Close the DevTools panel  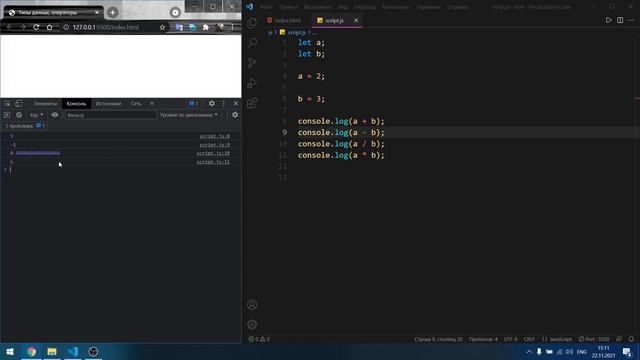pyautogui.click(x=236, y=104)
